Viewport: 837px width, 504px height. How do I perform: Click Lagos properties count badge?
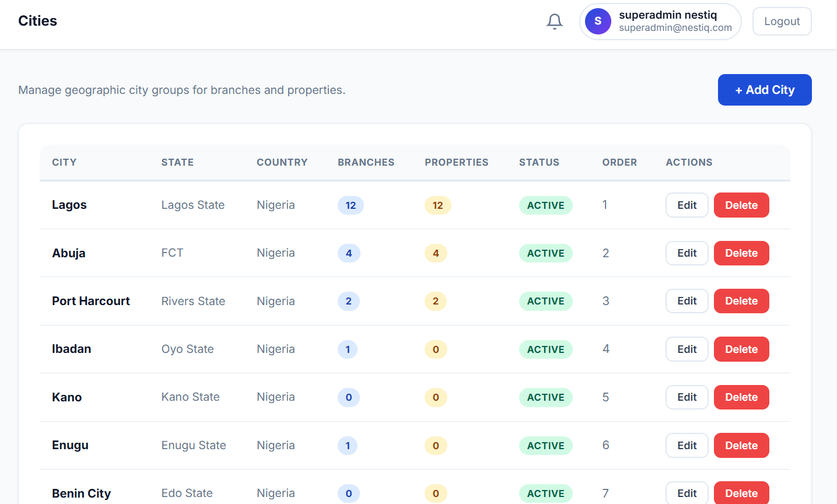(437, 205)
